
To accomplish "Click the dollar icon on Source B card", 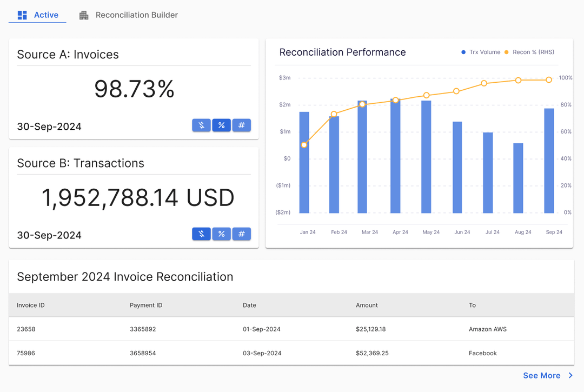I will pos(201,235).
